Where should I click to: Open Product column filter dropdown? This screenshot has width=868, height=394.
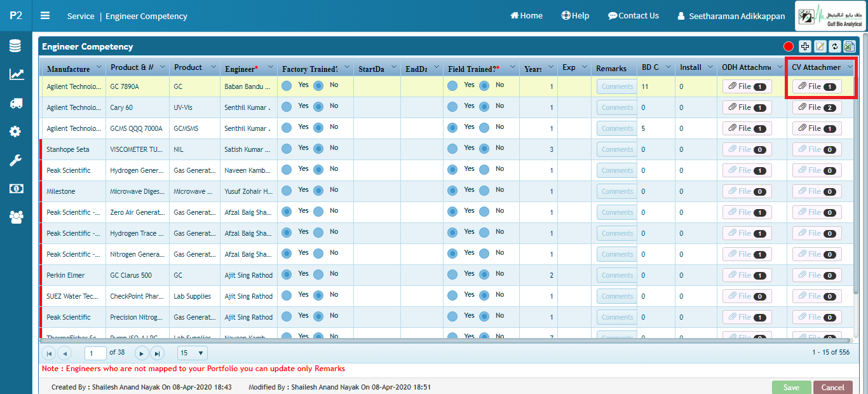click(213, 67)
